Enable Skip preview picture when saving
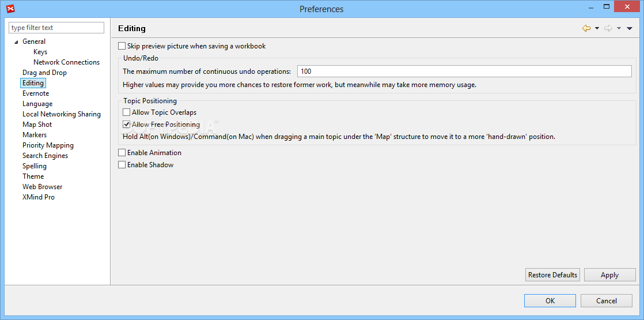Screen dimensions: 644x320 tap(122, 46)
